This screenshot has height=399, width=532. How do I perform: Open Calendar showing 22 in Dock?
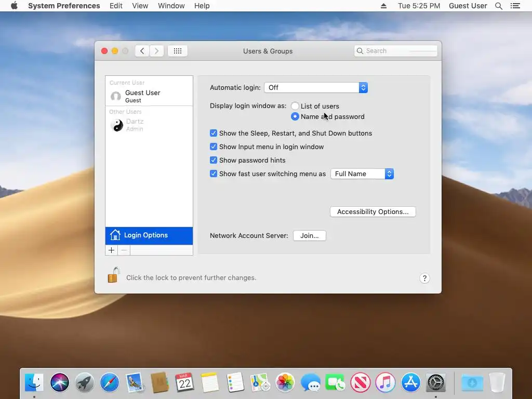[x=184, y=382]
